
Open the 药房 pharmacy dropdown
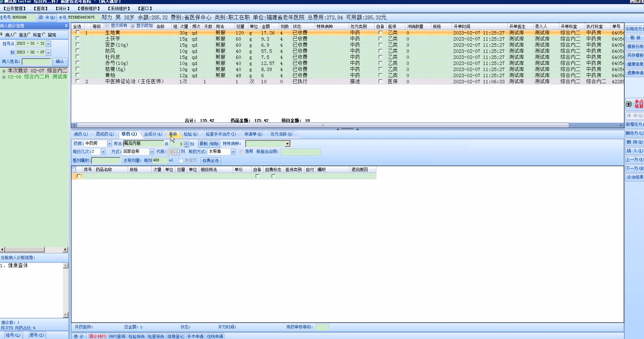point(109,144)
